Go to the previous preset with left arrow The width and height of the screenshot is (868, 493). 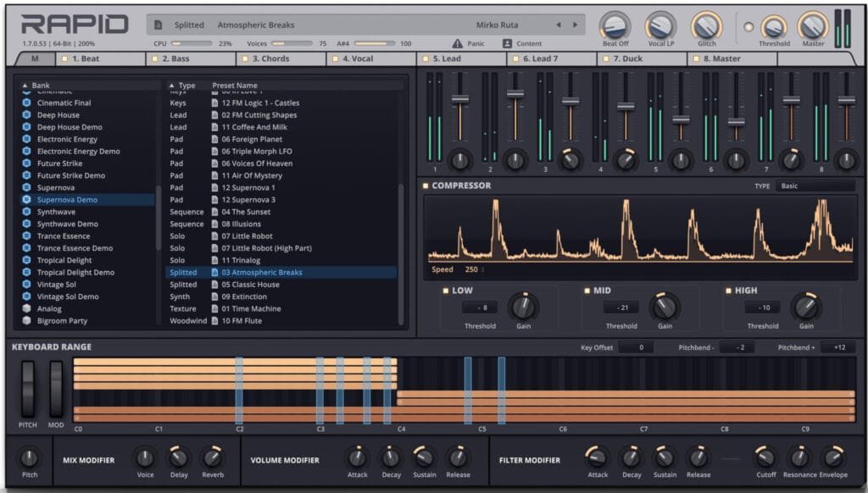pos(558,25)
